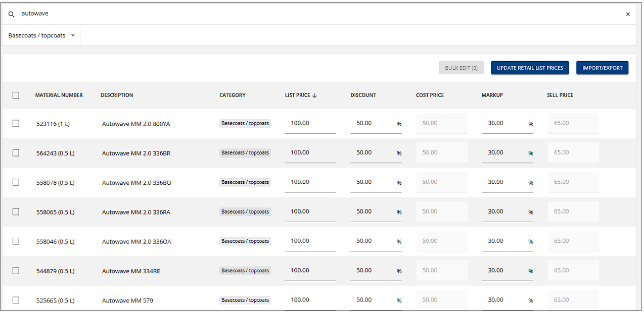The image size is (644, 313).
Task: Click sell price field for Autowave MM 2.0 336BR
Action: [x=573, y=152]
